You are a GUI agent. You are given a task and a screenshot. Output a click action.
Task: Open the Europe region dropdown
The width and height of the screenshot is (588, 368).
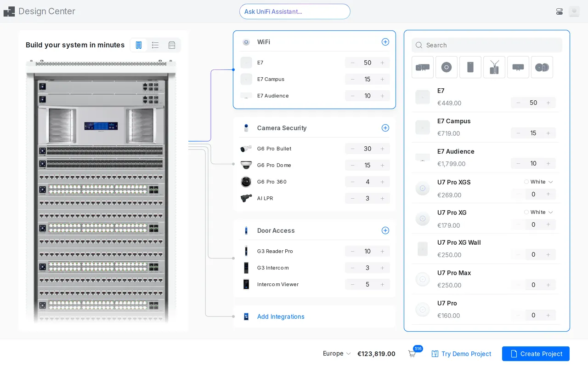(x=337, y=353)
